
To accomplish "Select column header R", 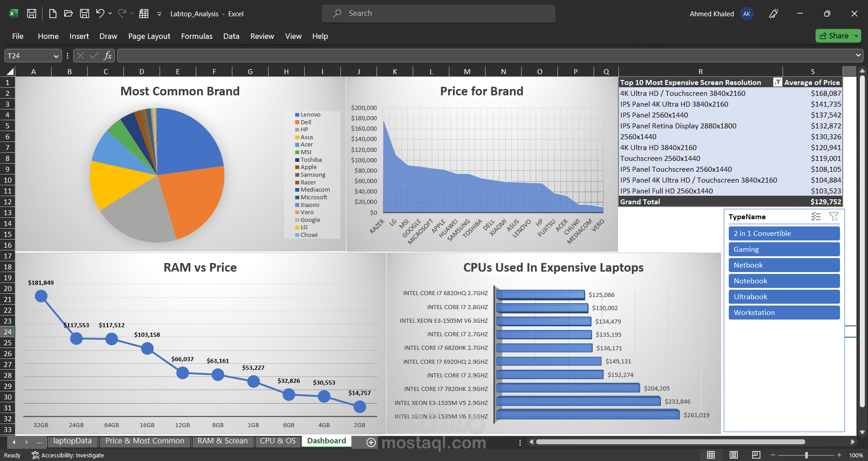I will [x=700, y=71].
